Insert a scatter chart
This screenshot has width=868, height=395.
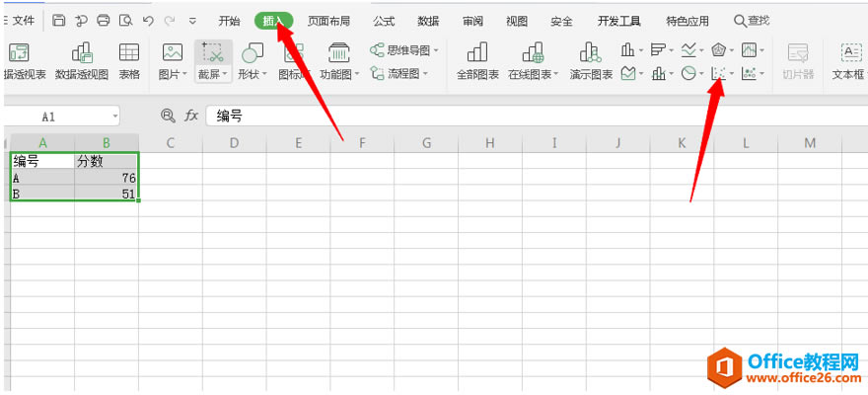coord(718,73)
